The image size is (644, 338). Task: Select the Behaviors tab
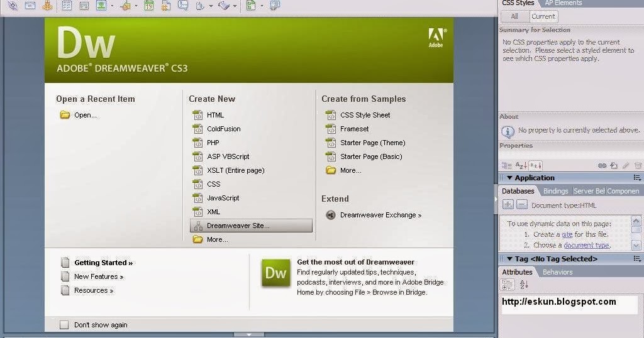[x=557, y=272]
